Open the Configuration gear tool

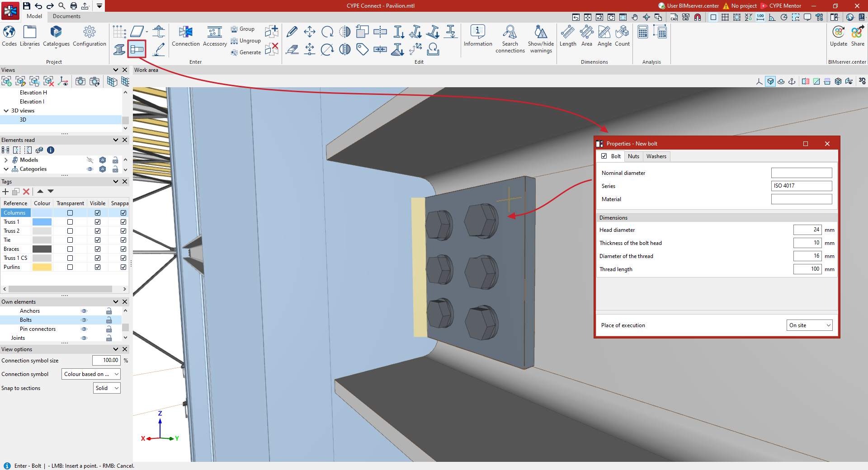(x=90, y=36)
